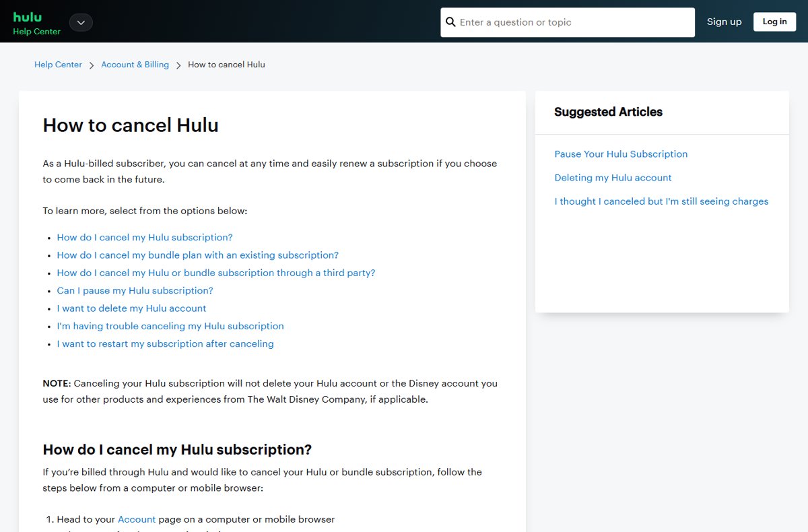Click the Log in button
The width and height of the screenshot is (808, 532).
pos(774,22)
